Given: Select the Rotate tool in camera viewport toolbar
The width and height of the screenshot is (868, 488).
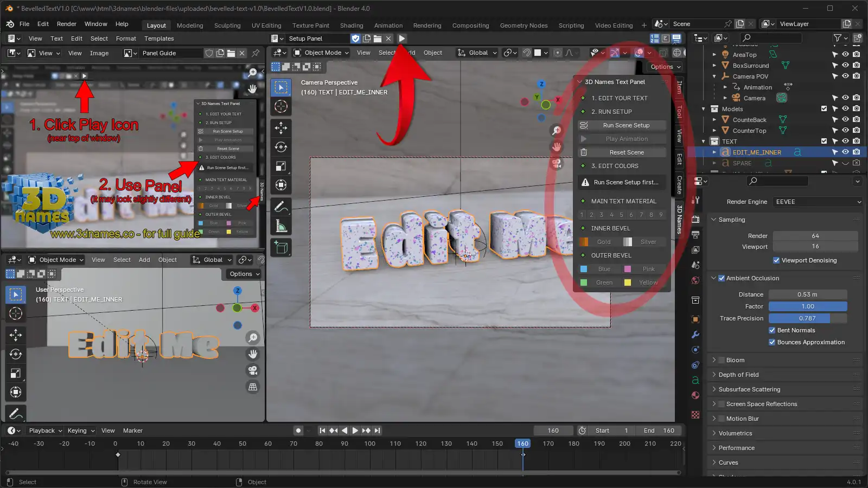Looking at the screenshot, I should (281, 147).
